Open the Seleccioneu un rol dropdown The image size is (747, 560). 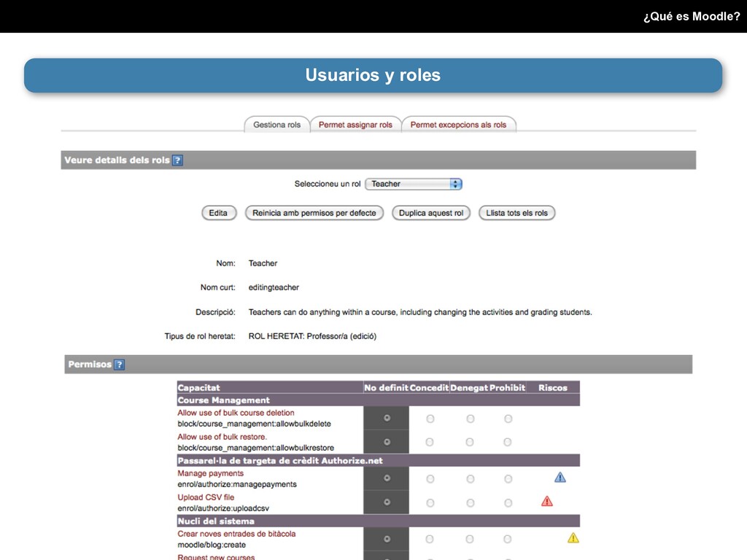point(414,184)
